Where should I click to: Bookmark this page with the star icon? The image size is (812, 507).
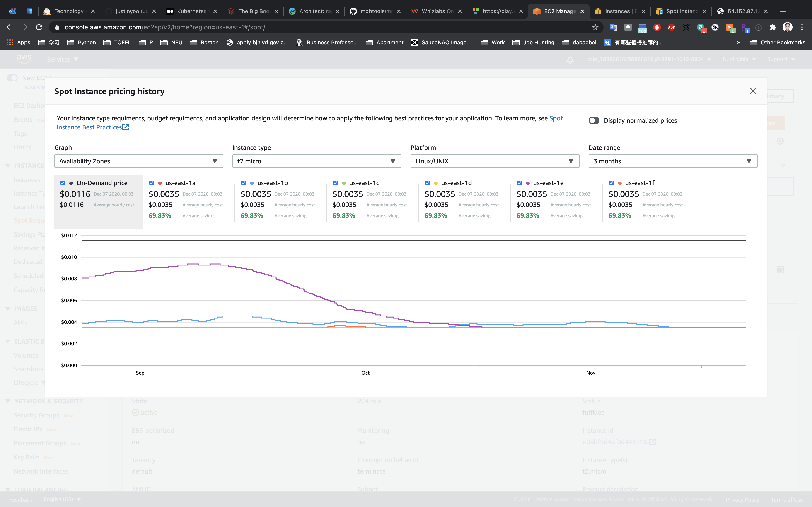[595, 27]
